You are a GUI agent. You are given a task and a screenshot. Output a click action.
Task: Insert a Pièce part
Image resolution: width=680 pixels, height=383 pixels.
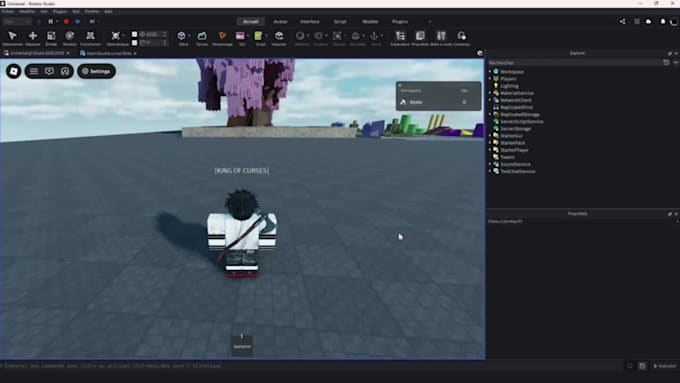click(x=182, y=38)
